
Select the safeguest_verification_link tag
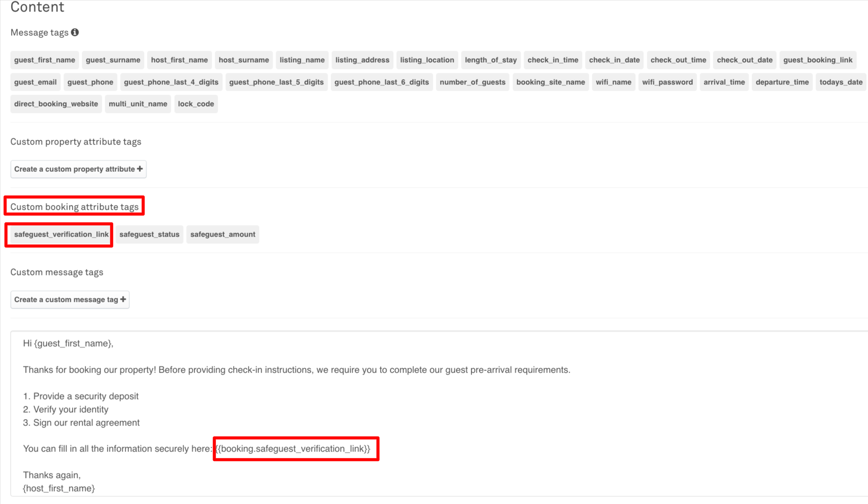pos(61,235)
